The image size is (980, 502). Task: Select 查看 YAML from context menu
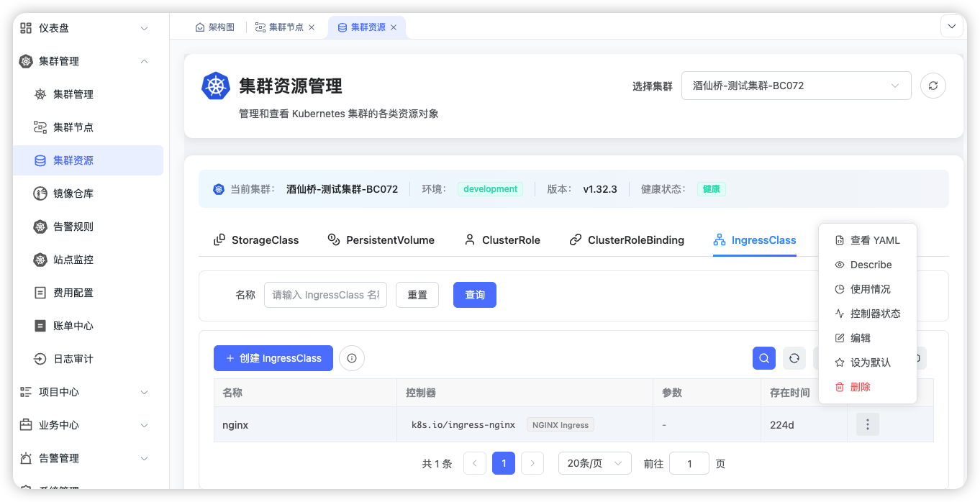(x=874, y=240)
